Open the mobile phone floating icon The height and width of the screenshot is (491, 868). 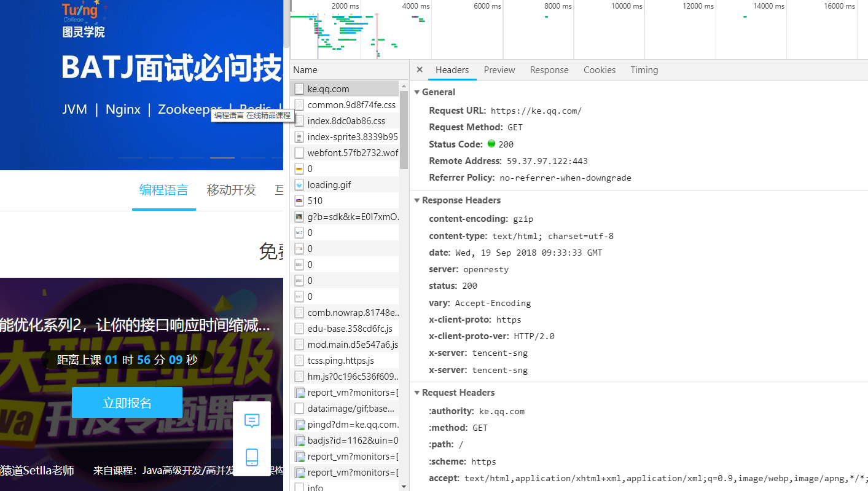pos(252,457)
